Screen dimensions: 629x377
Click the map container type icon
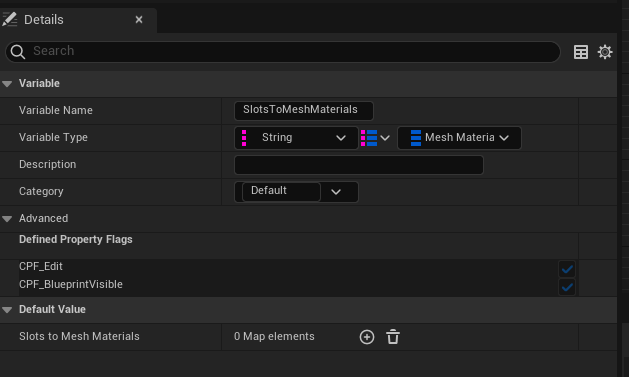[x=369, y=138]
